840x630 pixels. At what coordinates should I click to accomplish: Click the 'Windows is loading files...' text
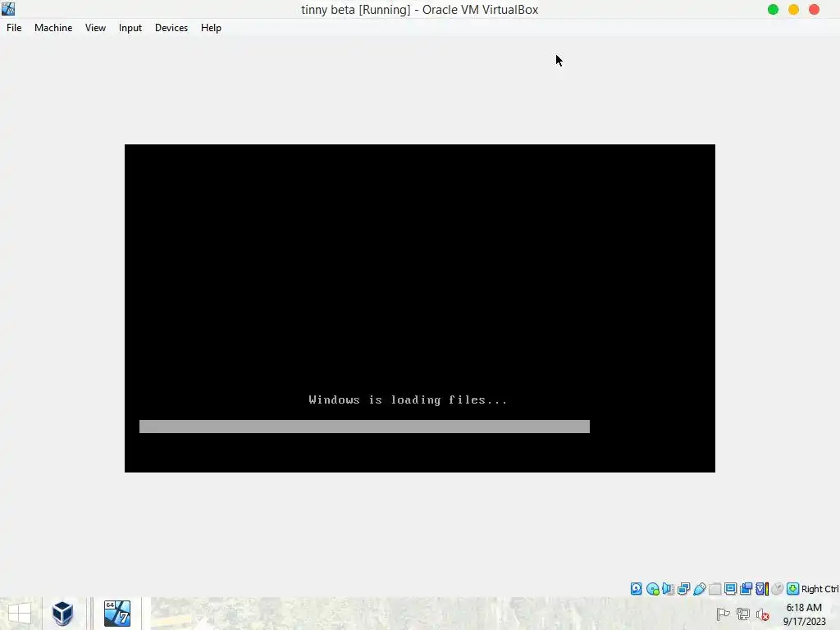[x=408, y=399]
